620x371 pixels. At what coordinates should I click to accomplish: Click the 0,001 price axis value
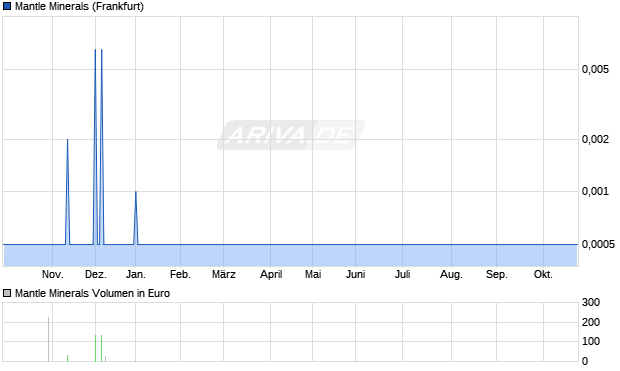click(x=595, y=191)
